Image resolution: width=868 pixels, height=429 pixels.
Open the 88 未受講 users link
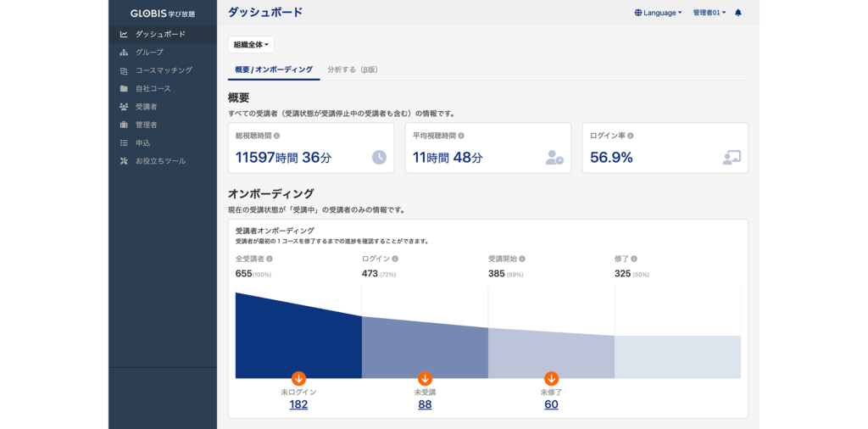click(x=425, y=404)
